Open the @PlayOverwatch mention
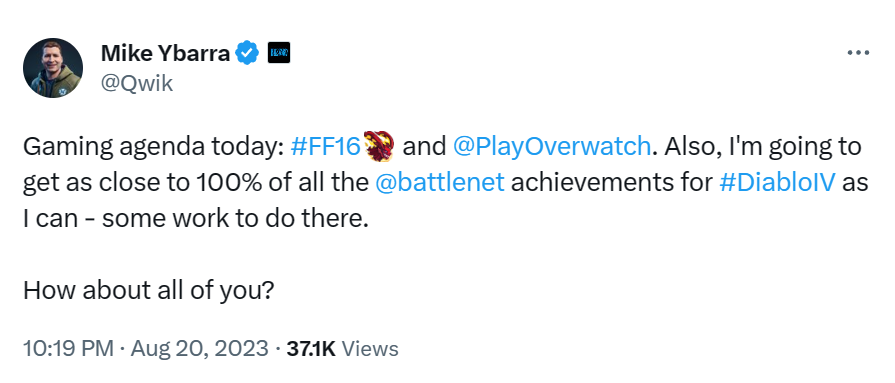Image resolution: width=895 pixels, height=383 pixels. (x=551, y=147)
